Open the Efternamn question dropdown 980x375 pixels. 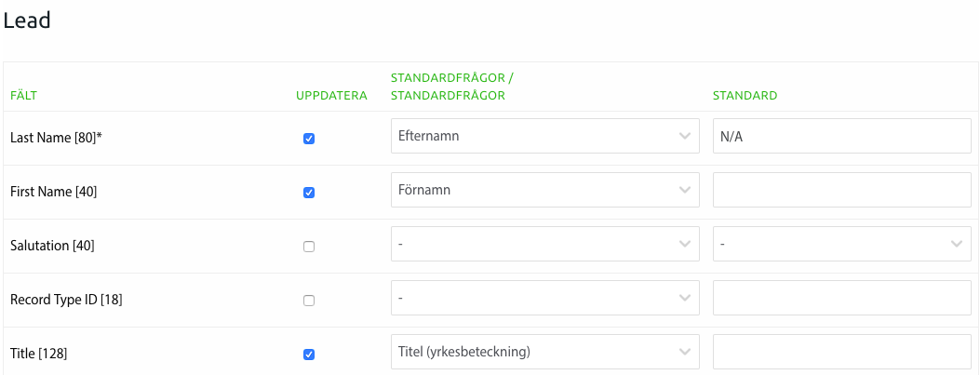click(x=544, y=136)
